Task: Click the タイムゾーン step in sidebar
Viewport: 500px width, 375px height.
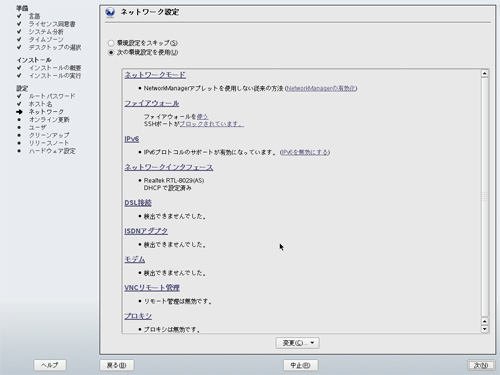Action: (46, 39)
